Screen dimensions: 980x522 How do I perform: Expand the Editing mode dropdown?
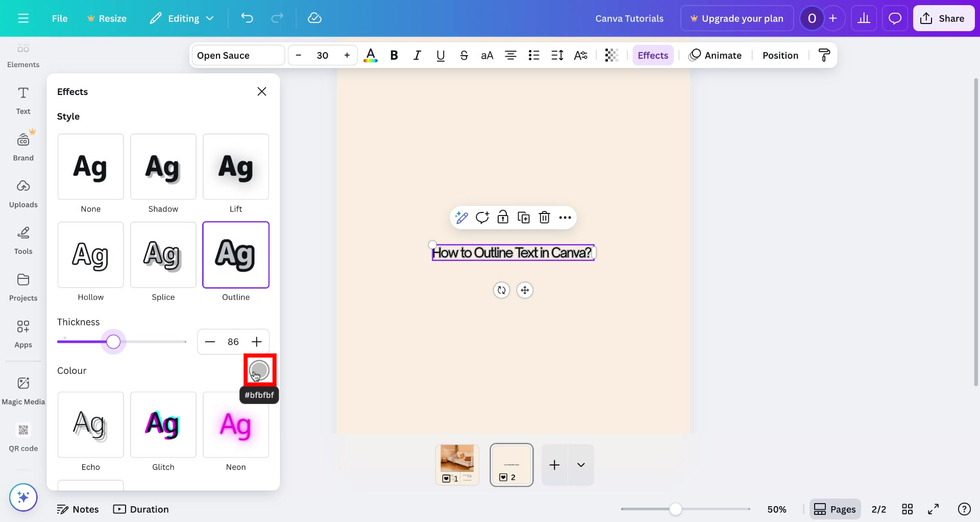[x=210, y=18]
